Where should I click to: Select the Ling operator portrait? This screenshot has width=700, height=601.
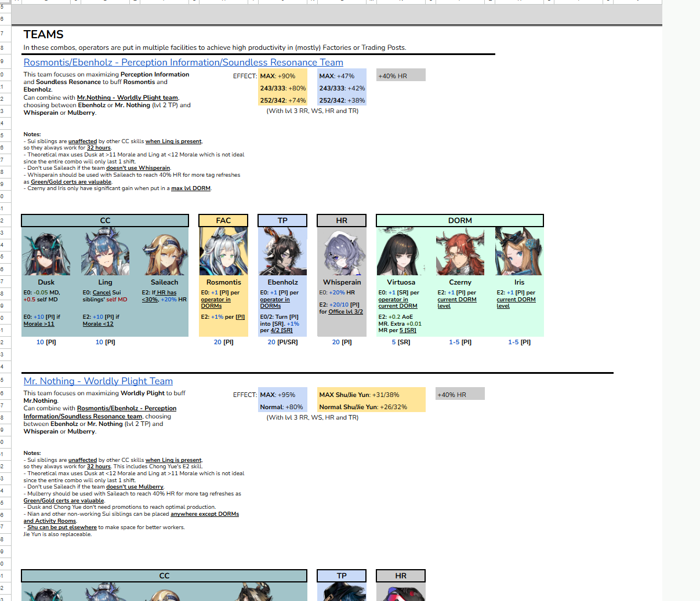tap(105, 252)
